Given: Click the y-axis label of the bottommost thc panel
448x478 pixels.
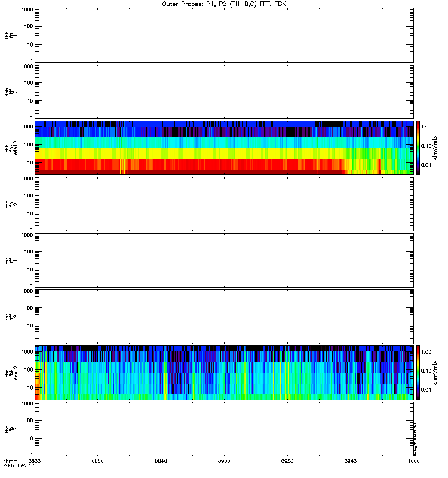Looking at the screenshot, I should tap(11, 429).
